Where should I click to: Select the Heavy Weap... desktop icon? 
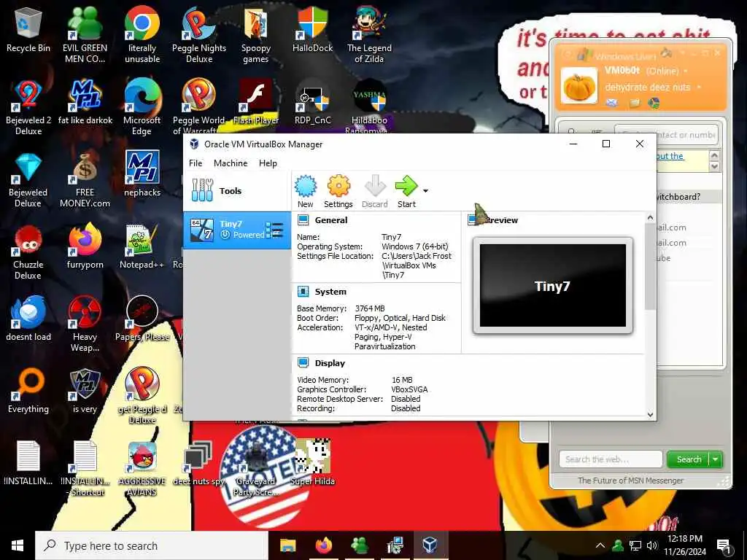tap(85, 324)
